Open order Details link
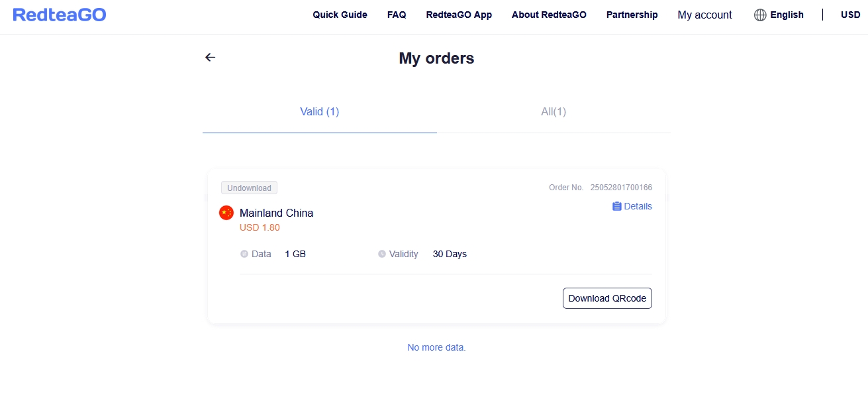Viewport: 868px width, 401px height. click(x=632, y=206)
